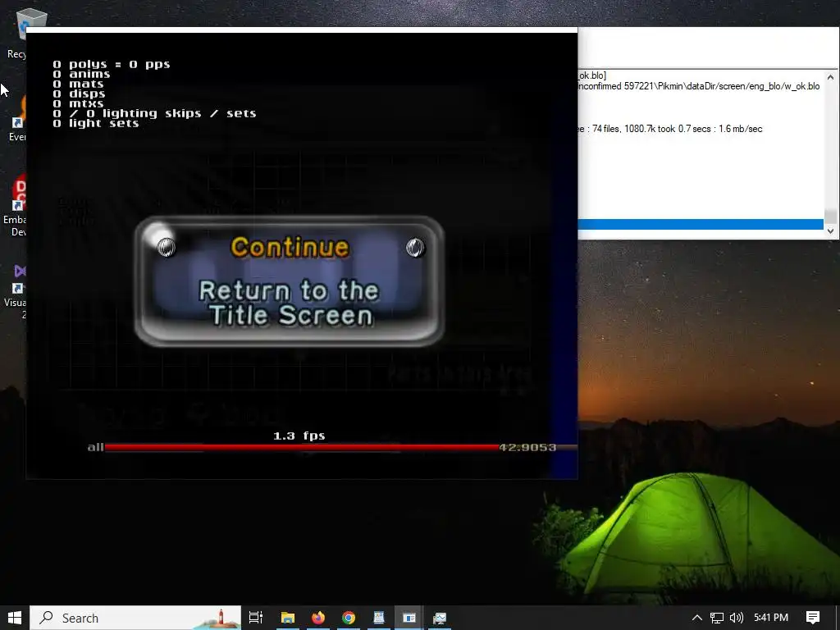Click the left bubble cursor beside Continue

166,247
